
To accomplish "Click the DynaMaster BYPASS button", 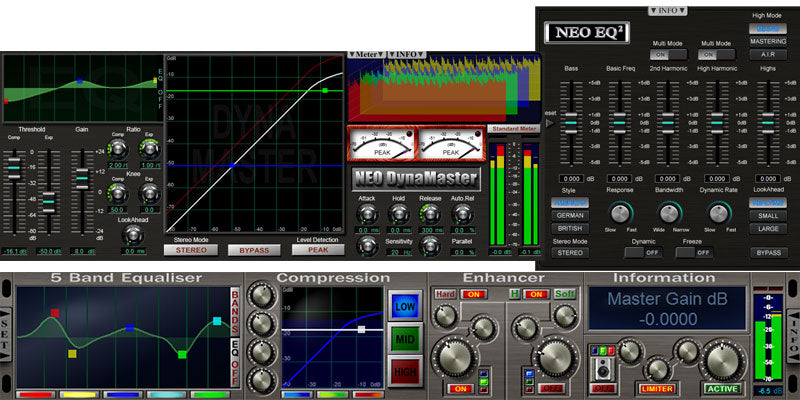I will click(x=254, y=250).
